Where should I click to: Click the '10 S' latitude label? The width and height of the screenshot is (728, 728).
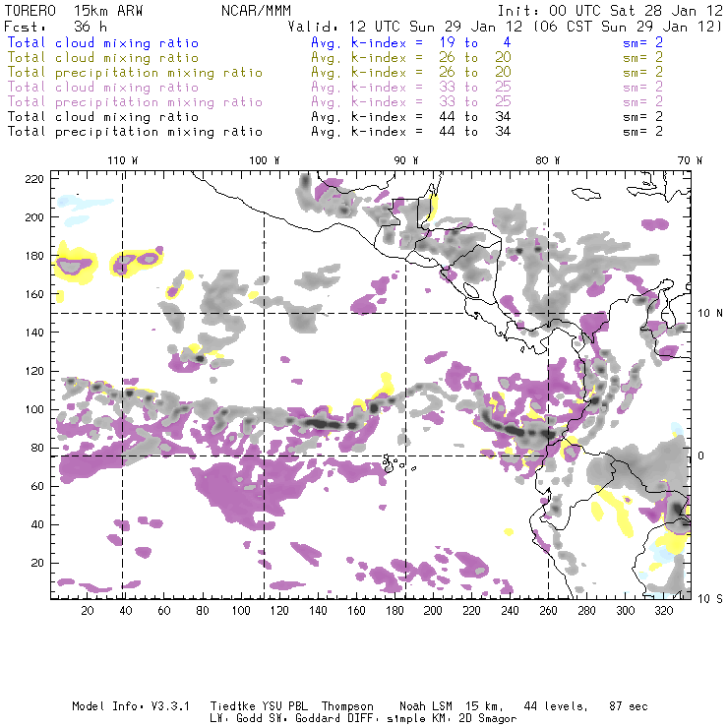point(710,599)
